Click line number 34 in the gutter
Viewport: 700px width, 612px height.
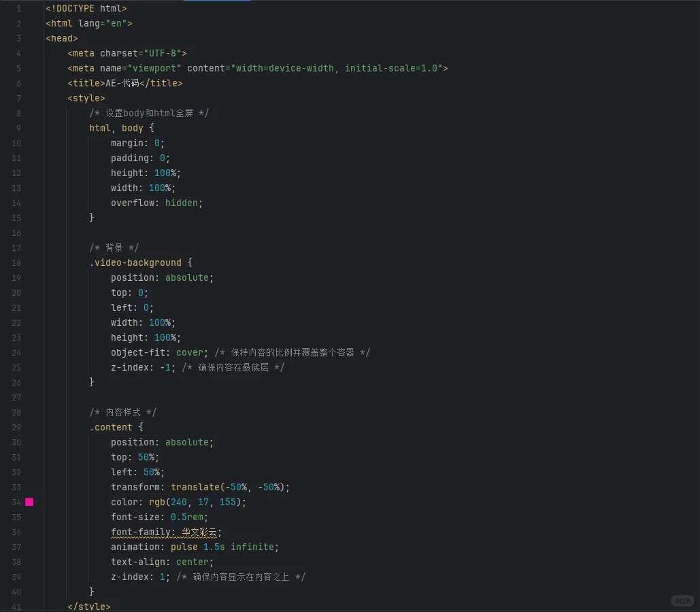click(x=16, y=503)
